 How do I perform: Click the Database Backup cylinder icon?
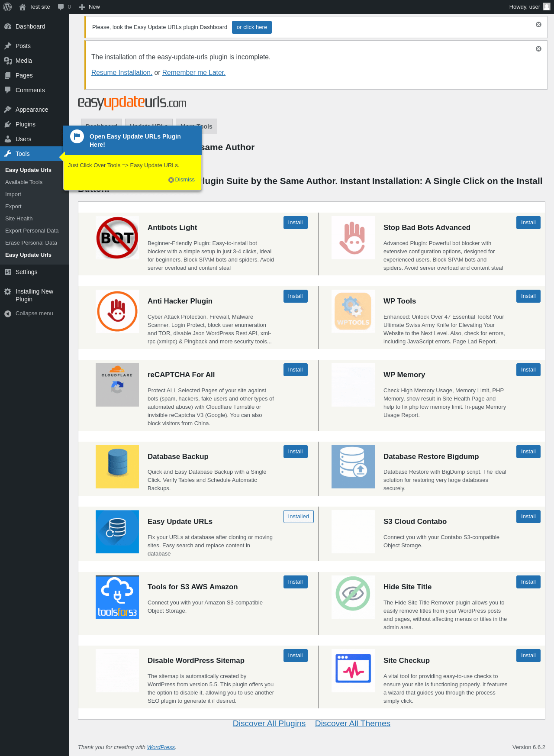tap(117, 467)
